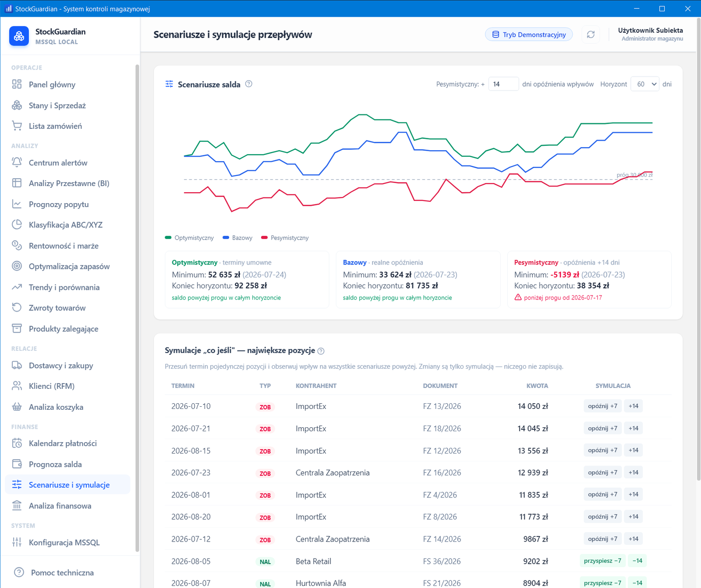
Task: Click the Pesymistyczny scenario summary card
Action: (x=589, y=279)
